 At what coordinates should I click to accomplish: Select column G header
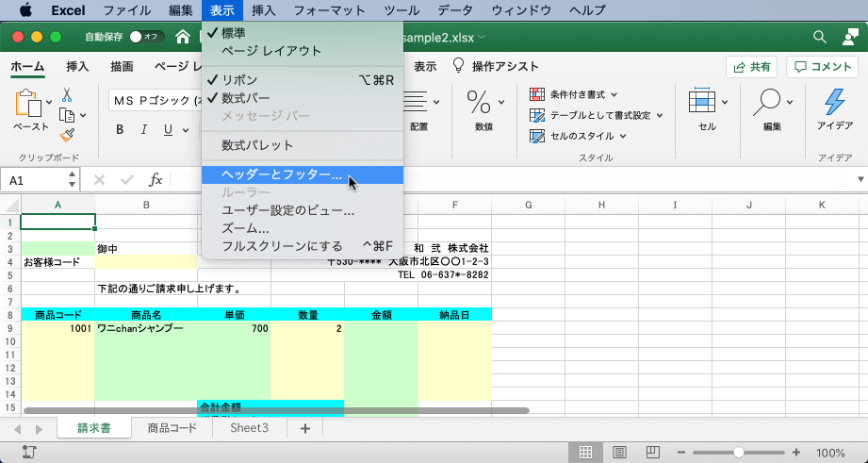[528, 205]
